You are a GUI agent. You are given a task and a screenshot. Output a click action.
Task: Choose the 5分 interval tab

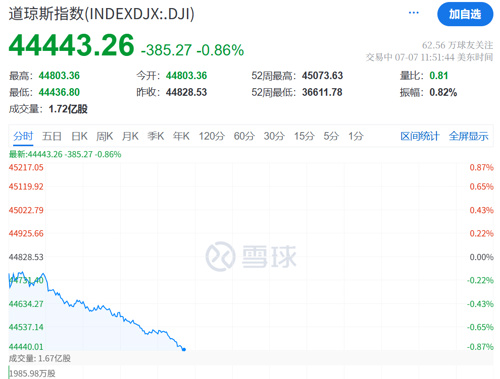331,136
